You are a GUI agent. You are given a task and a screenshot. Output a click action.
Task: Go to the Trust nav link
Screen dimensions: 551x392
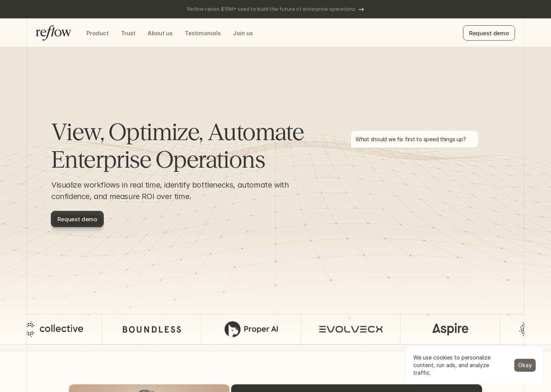click(x=128, y=33)
